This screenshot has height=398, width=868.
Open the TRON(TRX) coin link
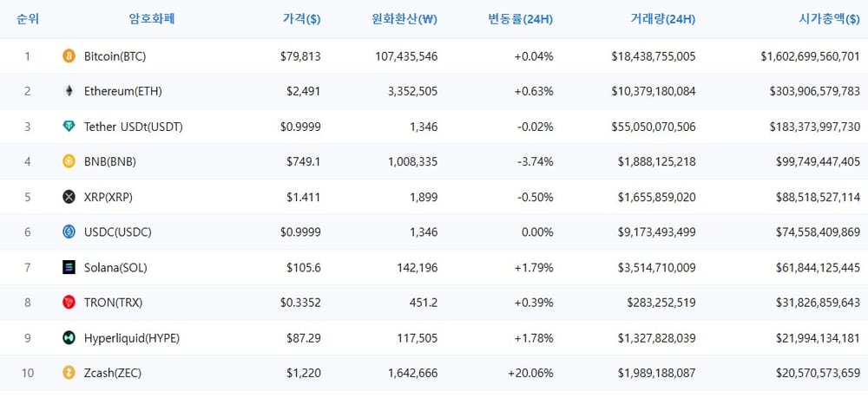coord(114,303)
